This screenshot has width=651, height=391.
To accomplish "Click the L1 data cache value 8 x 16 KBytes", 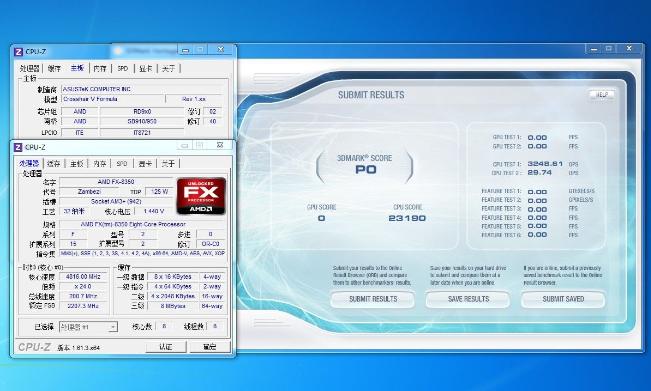I will (173, 277).
